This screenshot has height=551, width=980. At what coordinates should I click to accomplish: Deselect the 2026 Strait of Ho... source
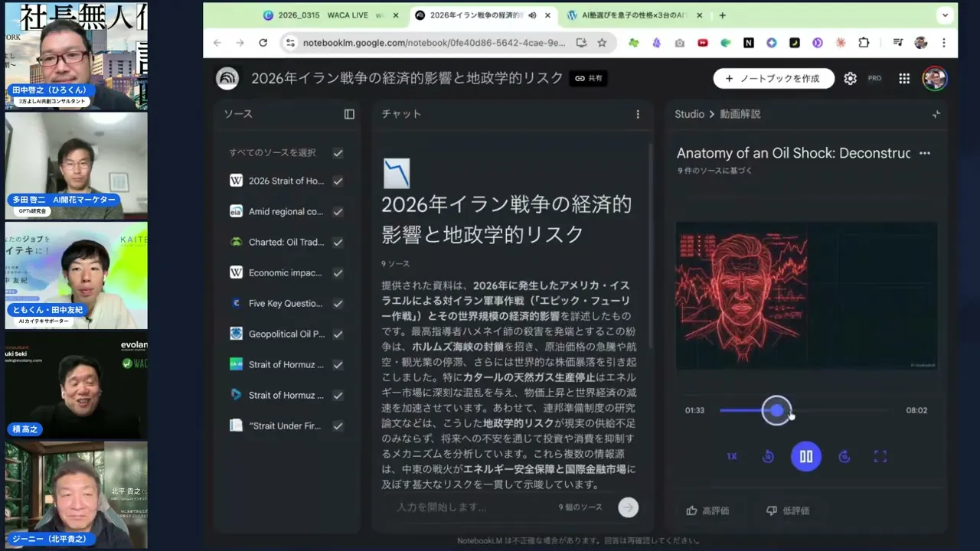(x=338, y=181)
